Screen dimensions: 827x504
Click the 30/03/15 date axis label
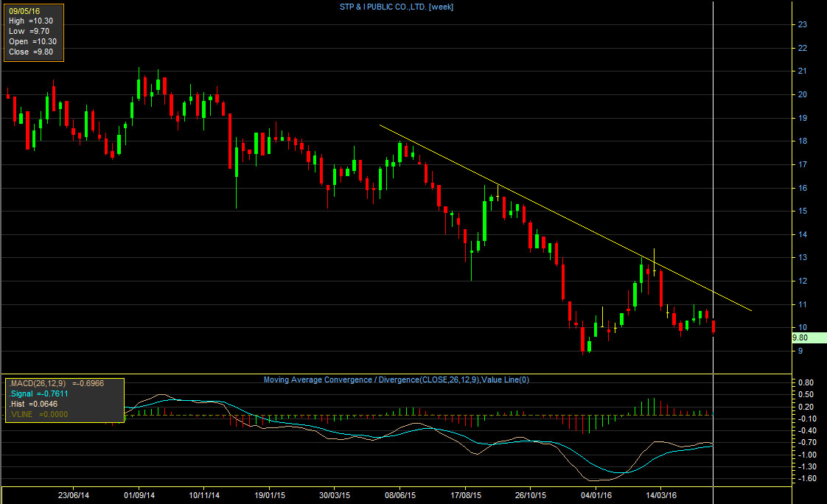click(x=335, y=495)
